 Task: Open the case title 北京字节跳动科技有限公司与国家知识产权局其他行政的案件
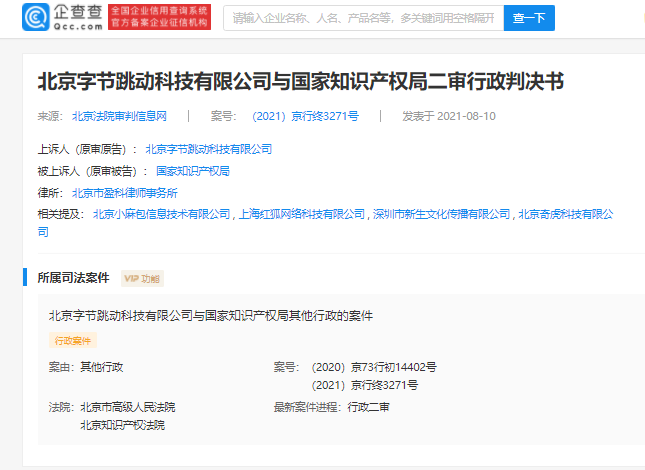[211, 316]
